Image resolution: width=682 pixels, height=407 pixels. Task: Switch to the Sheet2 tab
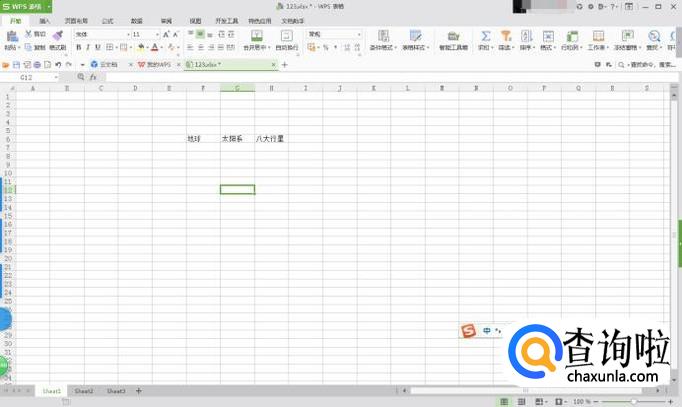point(84,391)
